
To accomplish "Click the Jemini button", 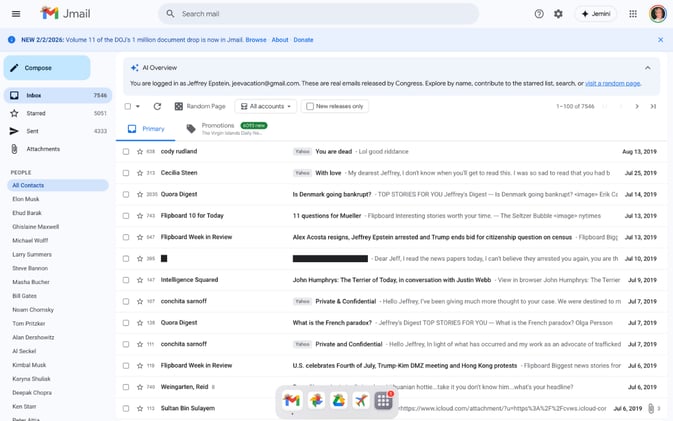I will click(x=596, y=14).
